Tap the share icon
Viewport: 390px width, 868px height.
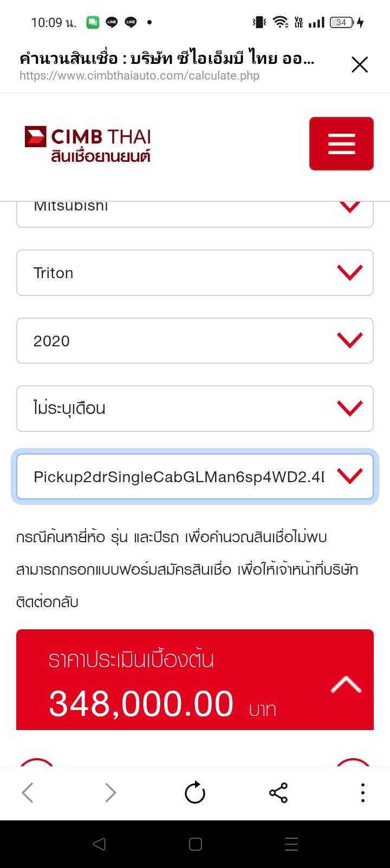(278, 793)
